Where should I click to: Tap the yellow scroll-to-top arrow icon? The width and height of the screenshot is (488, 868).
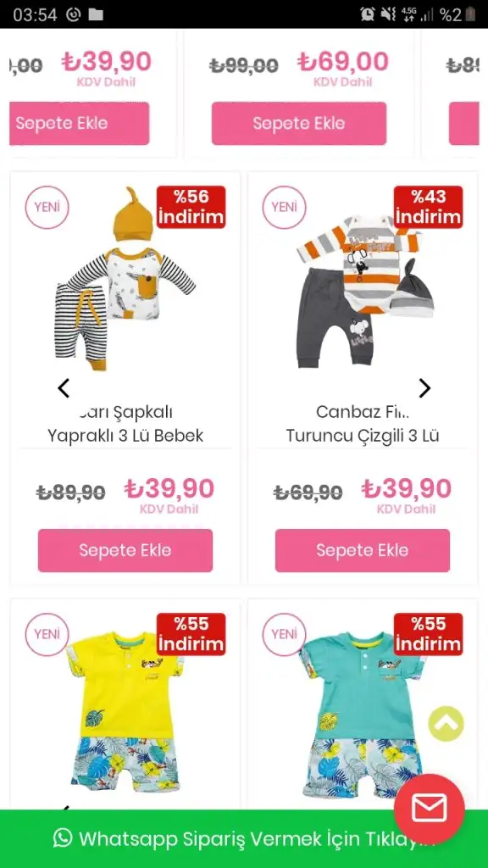point(446,724)
